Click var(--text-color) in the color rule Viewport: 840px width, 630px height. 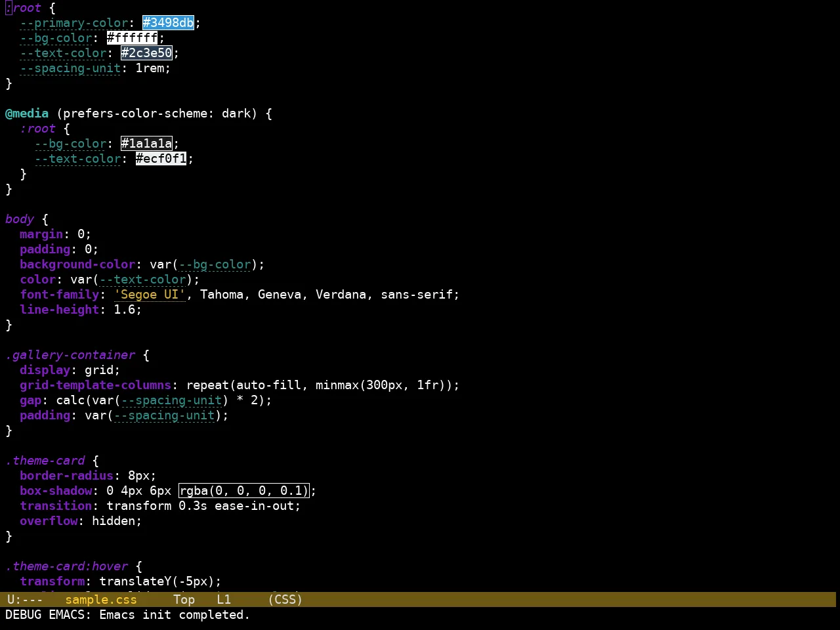[x=132, y=280]
